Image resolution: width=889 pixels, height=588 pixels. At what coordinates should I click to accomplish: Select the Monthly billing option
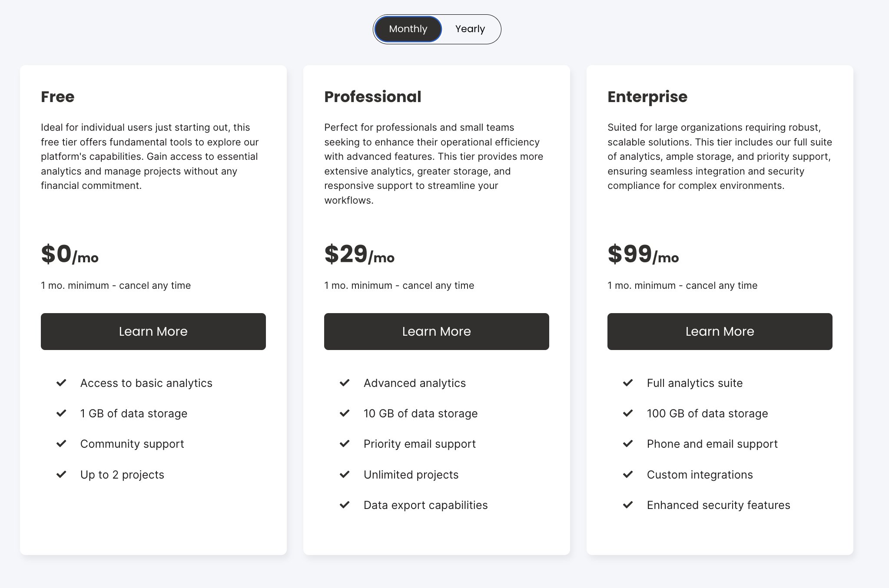[x=407, y=29]
